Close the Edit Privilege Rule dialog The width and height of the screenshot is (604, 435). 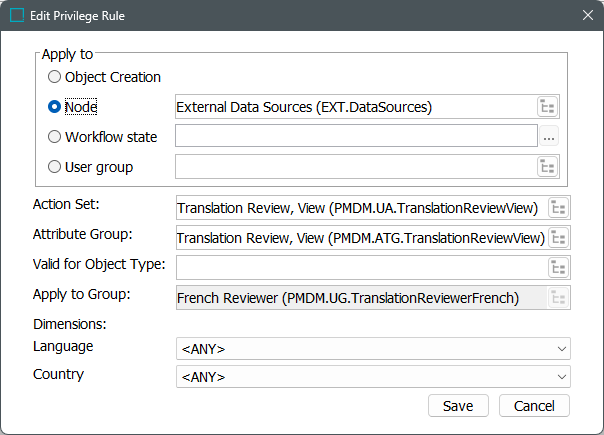click(585, 16)
